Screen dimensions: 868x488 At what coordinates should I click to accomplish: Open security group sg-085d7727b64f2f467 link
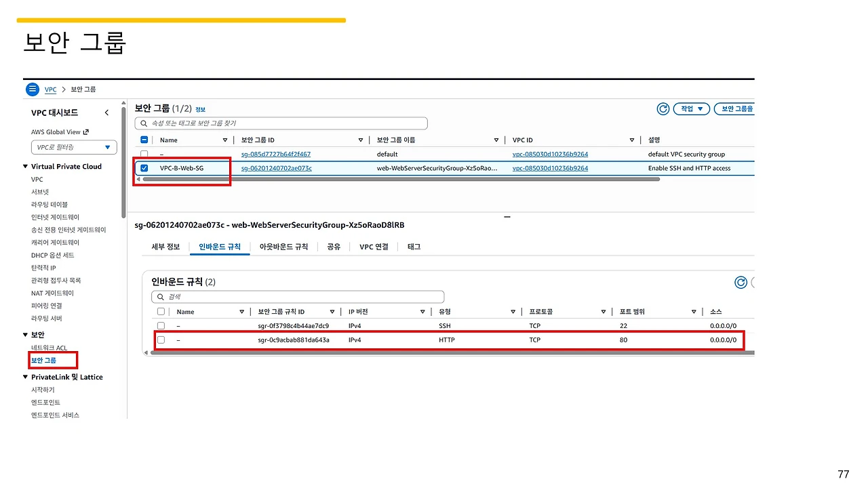click(x=276, y=155)
